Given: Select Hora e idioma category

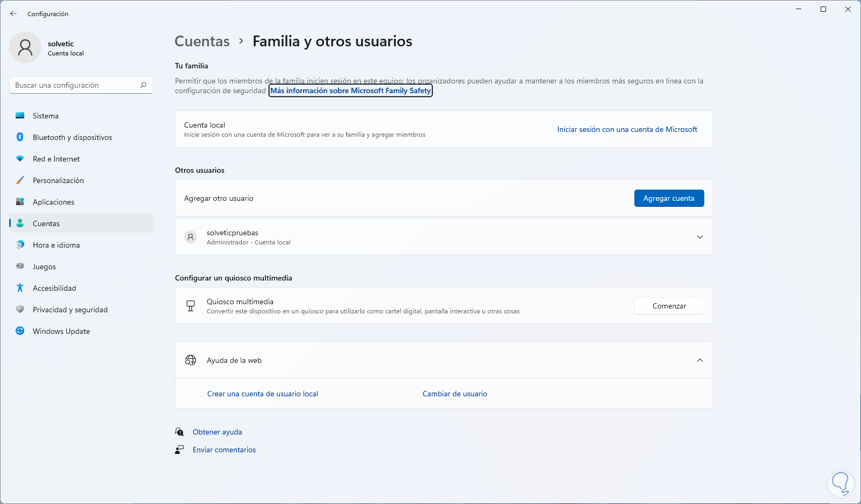Looking at the screenshot, I should click(56, 245).
